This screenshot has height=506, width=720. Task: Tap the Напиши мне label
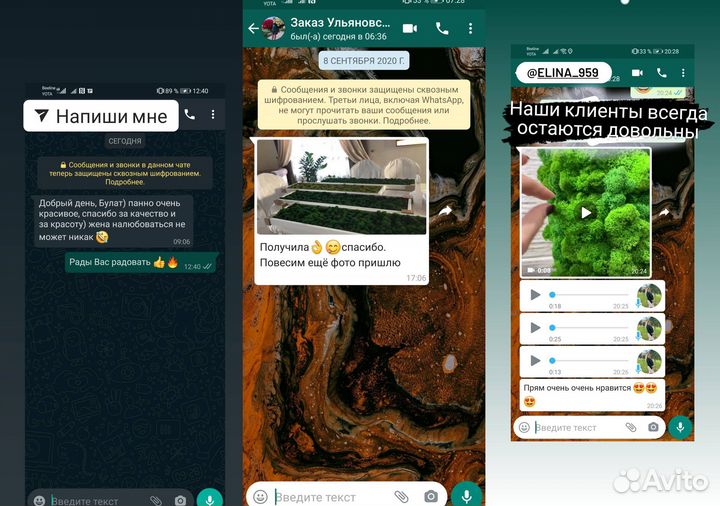100,116
